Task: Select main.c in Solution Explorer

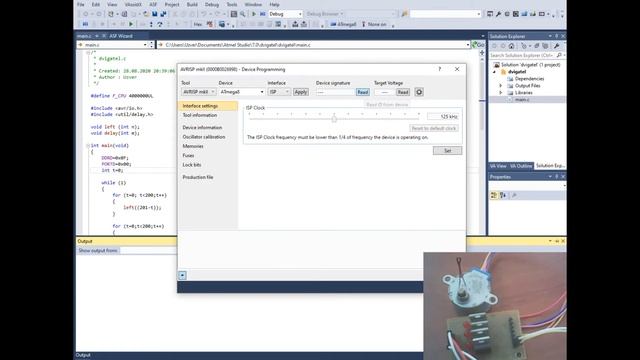Action: [522, 100]
